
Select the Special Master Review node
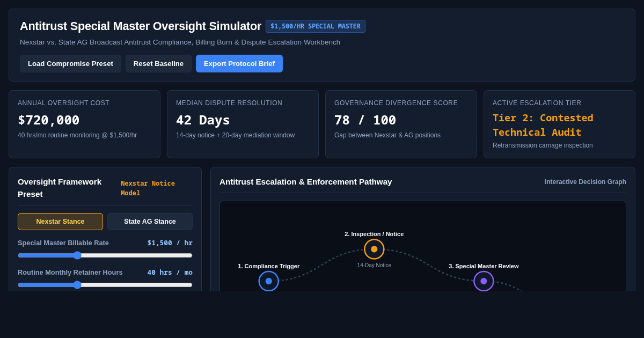(x=484, y=281)
